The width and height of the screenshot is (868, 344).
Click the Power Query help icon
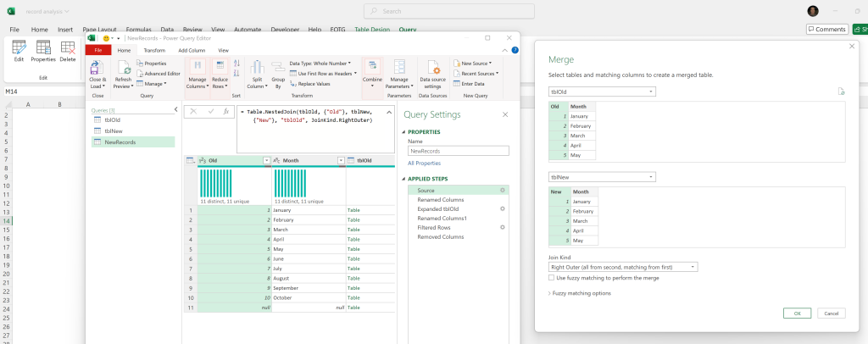[x=515, y=50]
